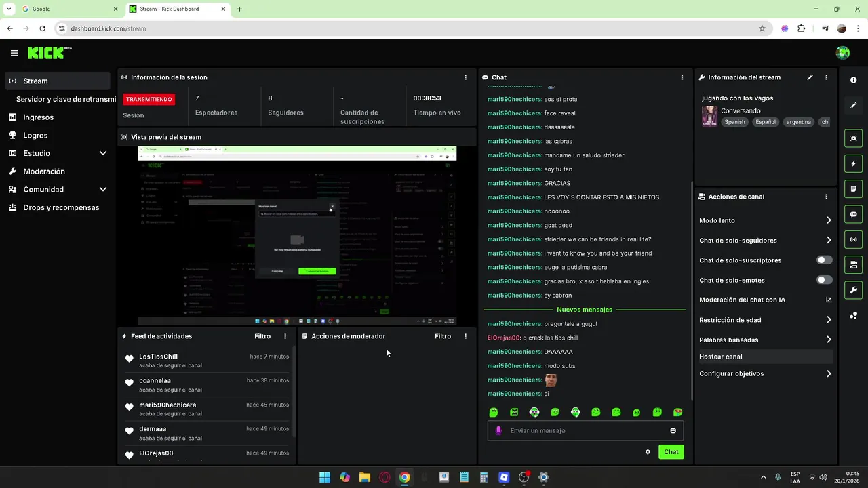868x488 pixels.
Task: Click the stream preview video thumbnail
Action: 297,236
